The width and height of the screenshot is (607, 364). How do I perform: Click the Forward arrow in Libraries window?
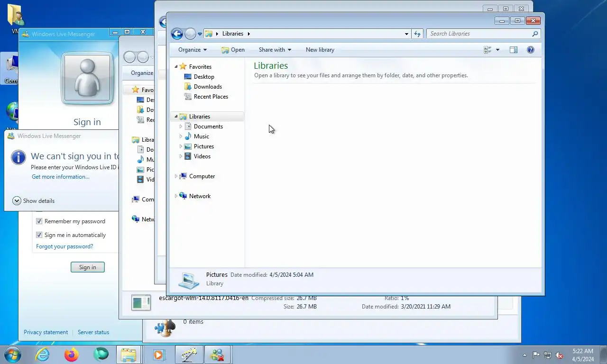pyautogui.click(x=190, y=34)
